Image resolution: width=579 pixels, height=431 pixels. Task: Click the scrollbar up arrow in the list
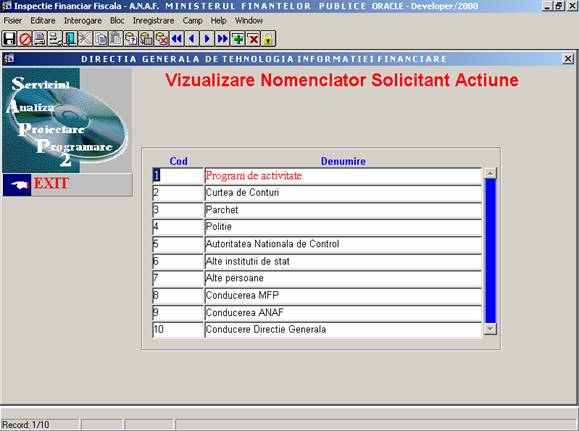point(490,173)
